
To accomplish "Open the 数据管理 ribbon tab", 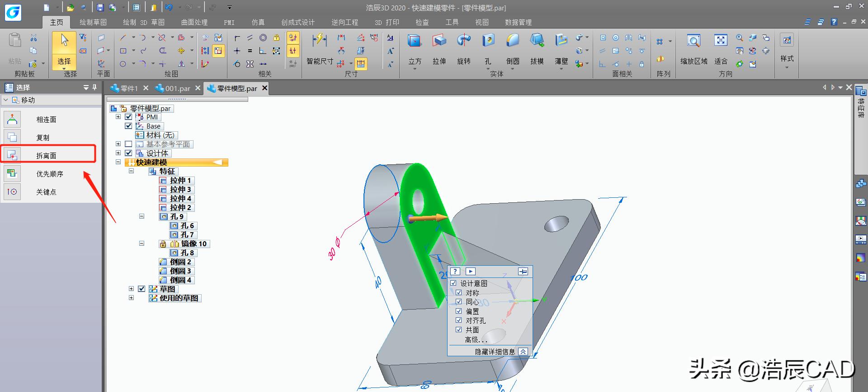I will click(518, 22).
